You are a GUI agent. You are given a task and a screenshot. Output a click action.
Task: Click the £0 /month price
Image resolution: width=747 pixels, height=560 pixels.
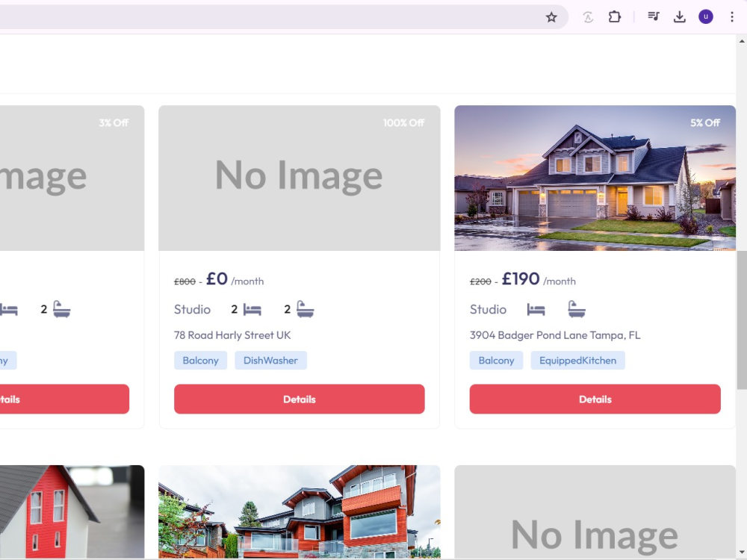tap(235, 279)
